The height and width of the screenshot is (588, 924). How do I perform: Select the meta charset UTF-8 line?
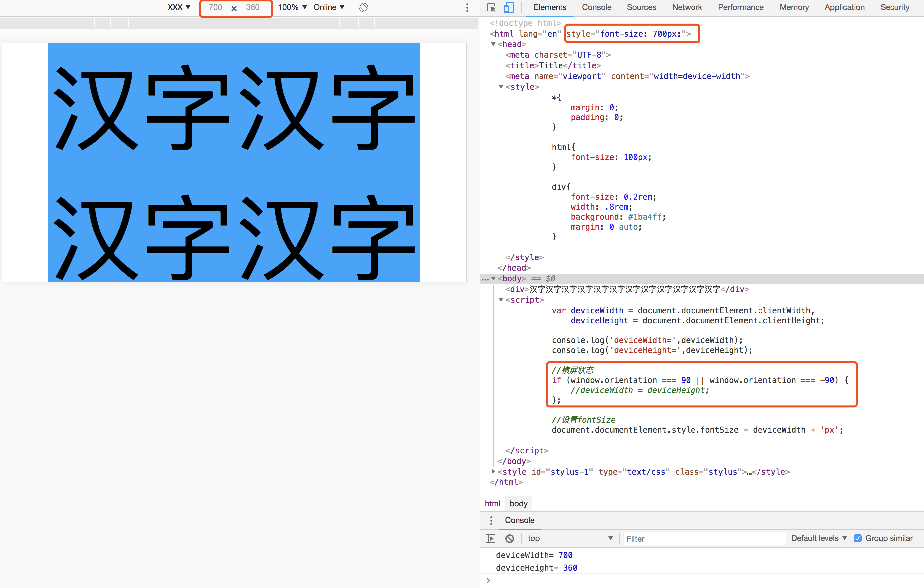(x=558, y=55)
